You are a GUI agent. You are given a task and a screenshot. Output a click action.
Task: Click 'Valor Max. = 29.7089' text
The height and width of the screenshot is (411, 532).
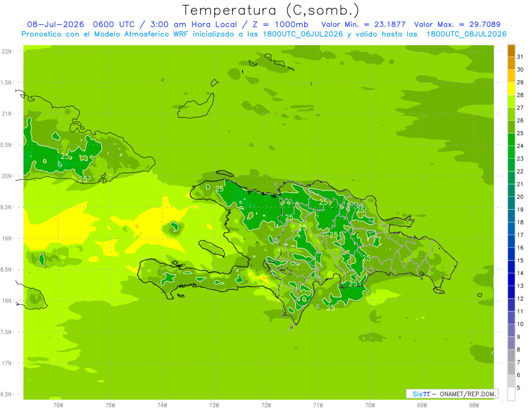coord(457,24)
